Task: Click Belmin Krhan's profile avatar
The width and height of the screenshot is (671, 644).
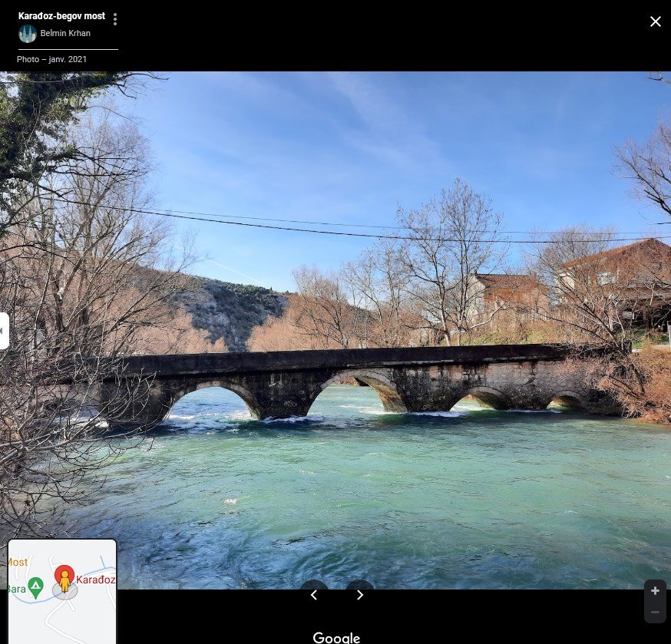Action: point(28,34)
